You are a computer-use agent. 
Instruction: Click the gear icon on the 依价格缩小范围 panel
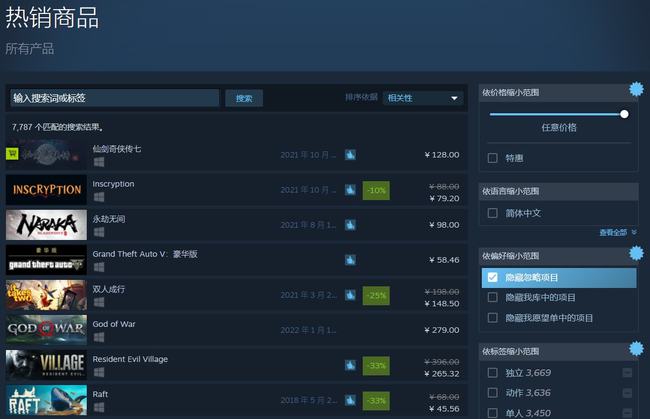click(636, 89)
